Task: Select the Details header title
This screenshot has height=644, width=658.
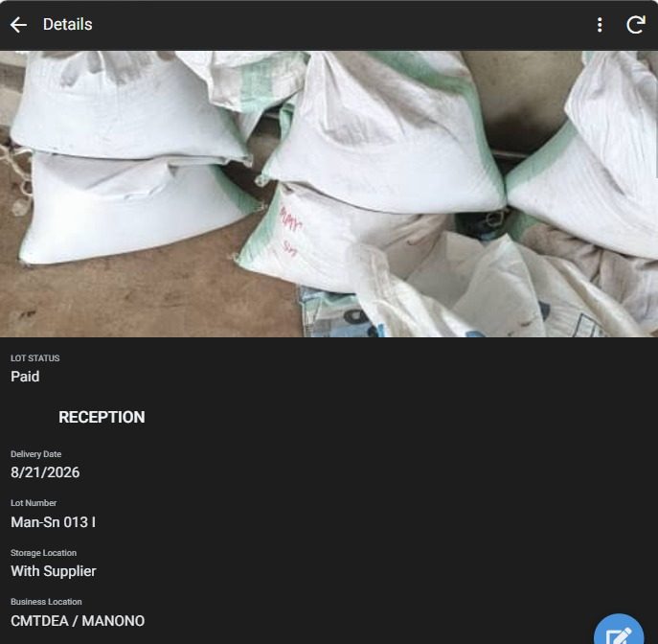Action: point(68,24)
